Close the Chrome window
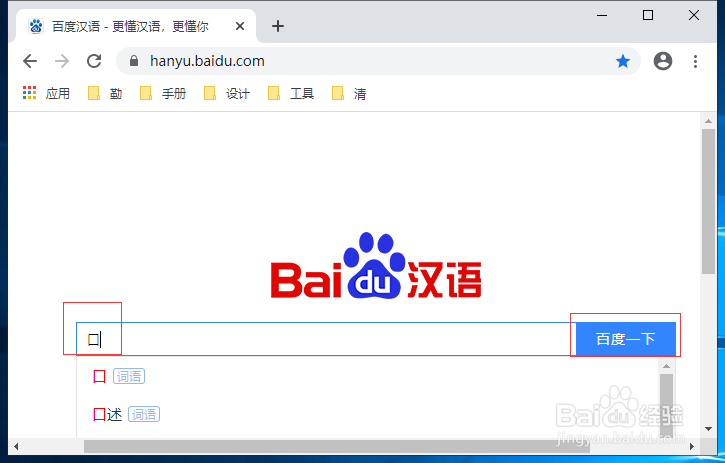Screen dimensions: 725x463 click(x=694, y=15)
